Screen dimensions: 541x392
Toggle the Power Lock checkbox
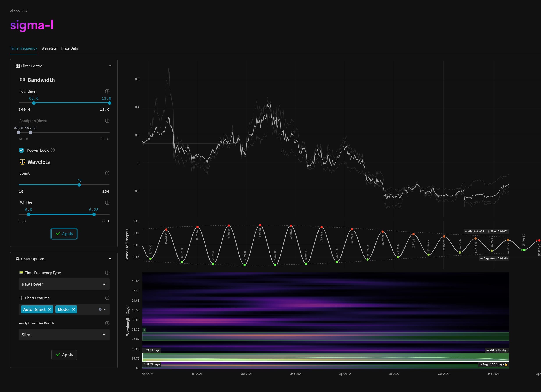point(21,150)
